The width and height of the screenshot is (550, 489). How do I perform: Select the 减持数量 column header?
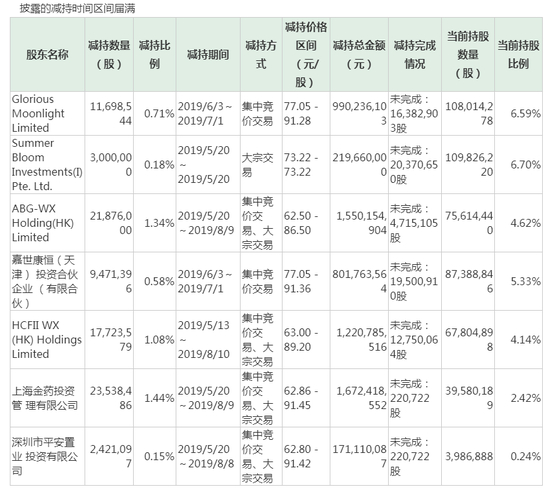tap(109, 55)
